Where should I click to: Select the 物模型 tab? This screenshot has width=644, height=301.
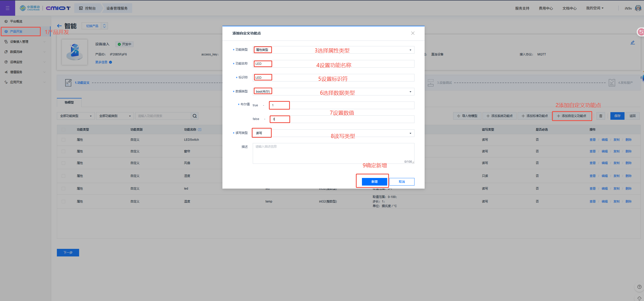click(69, 103)
